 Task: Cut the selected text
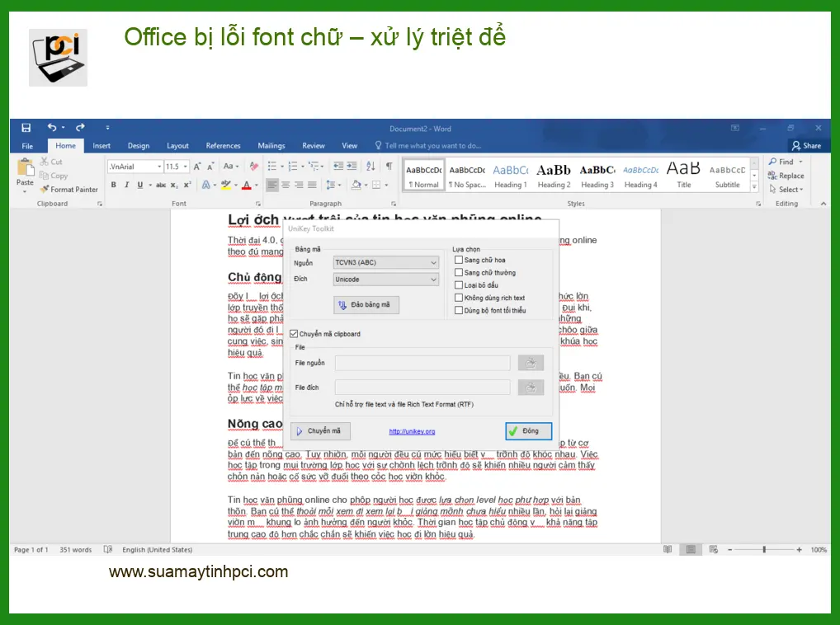[x=51, y=162]
